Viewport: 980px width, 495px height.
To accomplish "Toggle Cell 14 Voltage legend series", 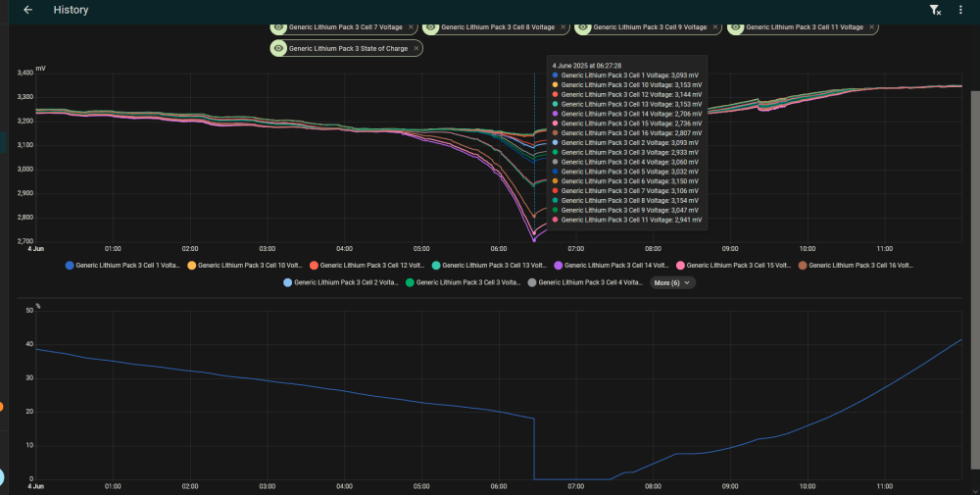I will pos(612,266).
